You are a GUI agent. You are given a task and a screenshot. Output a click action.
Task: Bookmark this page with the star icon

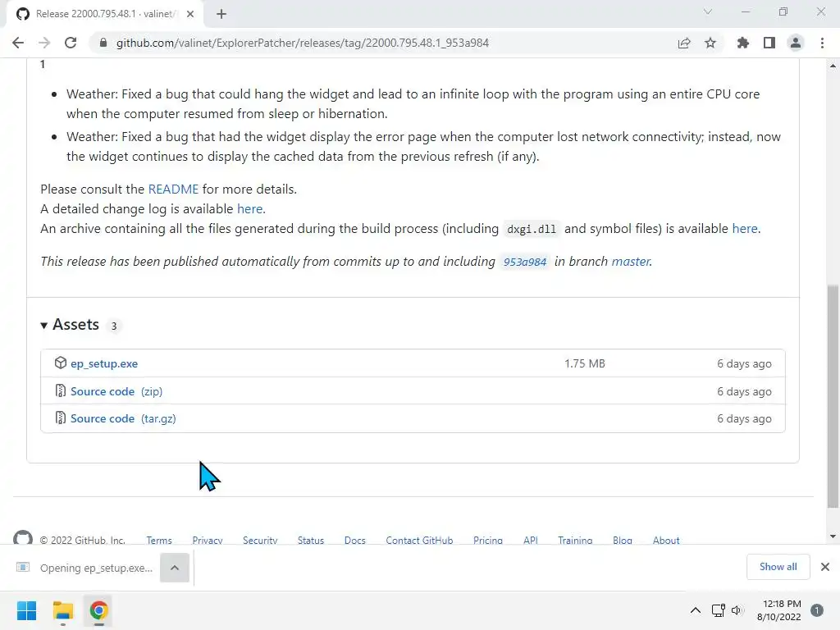(x=710, y=43)
